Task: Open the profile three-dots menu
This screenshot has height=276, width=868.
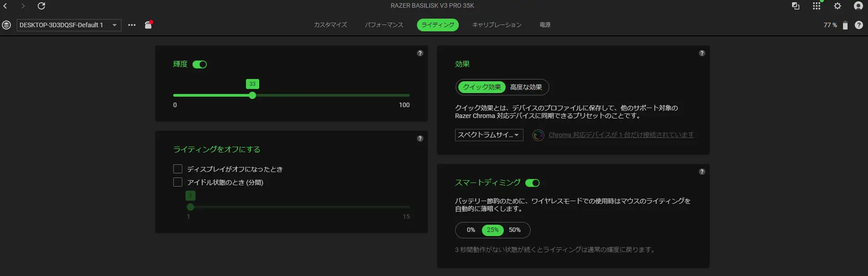Action: (132, 25)
